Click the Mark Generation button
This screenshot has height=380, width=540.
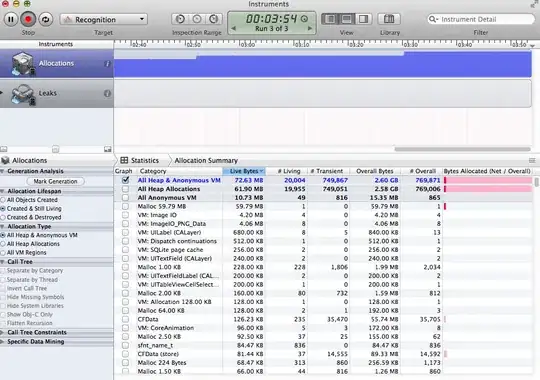coord(55,181)
